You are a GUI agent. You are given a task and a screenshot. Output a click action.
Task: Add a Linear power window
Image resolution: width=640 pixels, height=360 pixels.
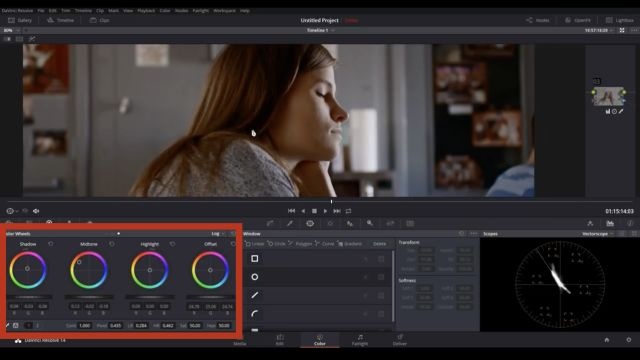click(x=255, y=244)
